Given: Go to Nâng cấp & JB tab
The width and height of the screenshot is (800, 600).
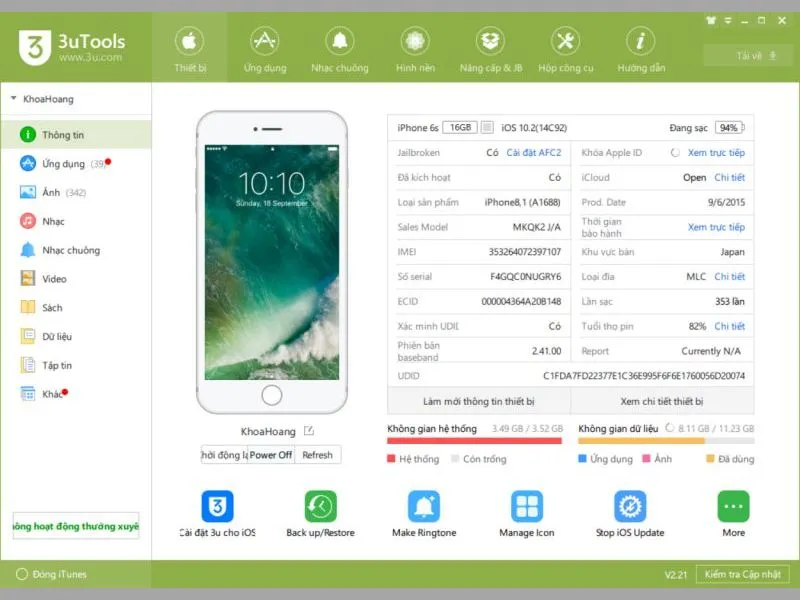Looking at the screenshot, I should pyautogui.click(x=491, y=49).
